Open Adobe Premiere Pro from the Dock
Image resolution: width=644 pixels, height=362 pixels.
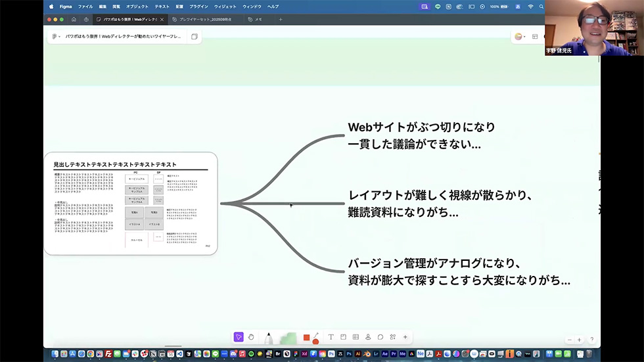click(x=394, y=354)
